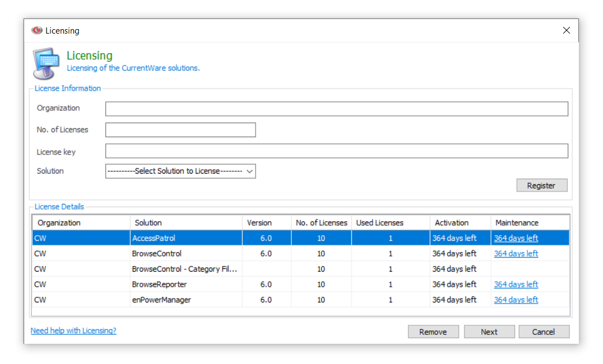Select the BrowseReporter row

tap(301, 284)
